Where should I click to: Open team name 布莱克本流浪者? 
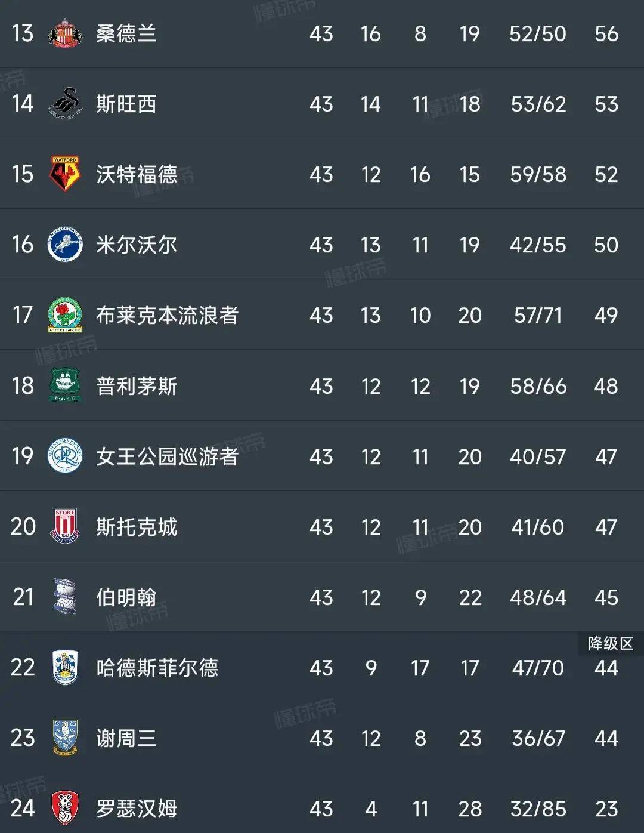[x=167, y=315]
